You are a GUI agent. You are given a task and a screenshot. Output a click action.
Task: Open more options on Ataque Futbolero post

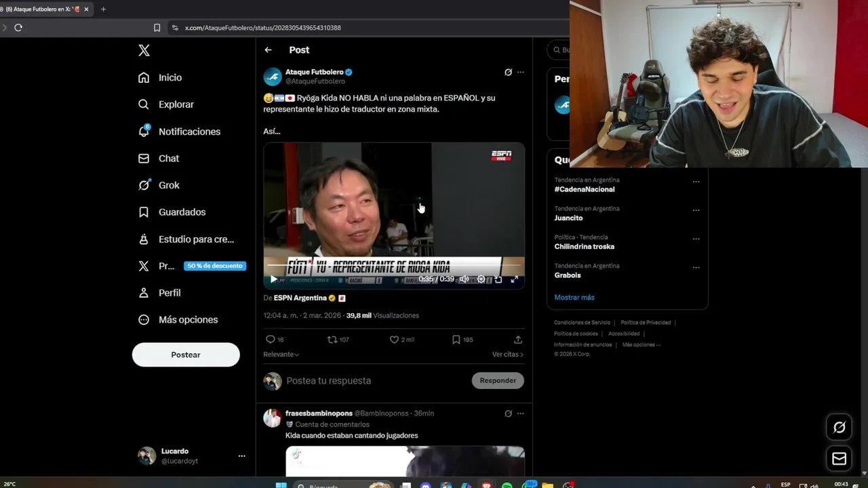tap(520, 72)
